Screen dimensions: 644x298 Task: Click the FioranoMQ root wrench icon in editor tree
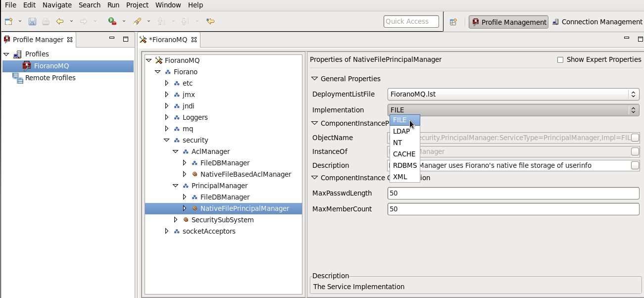[159, 60]
